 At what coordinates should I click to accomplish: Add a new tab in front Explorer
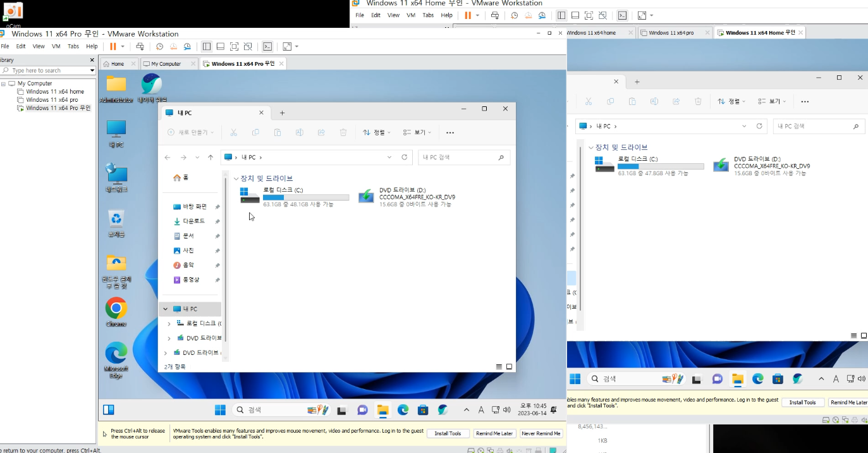point(282,113)
